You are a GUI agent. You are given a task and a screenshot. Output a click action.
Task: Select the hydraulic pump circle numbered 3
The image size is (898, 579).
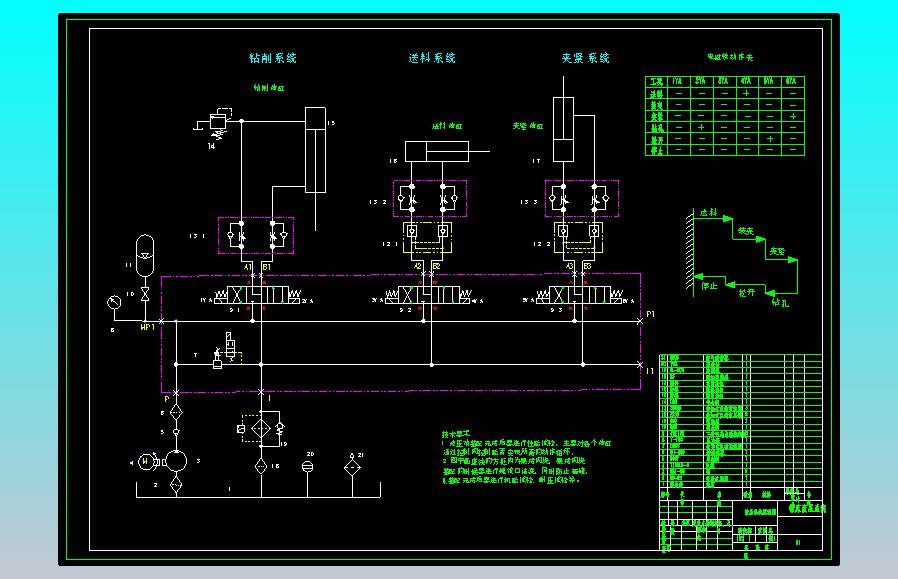pos(176,462)
